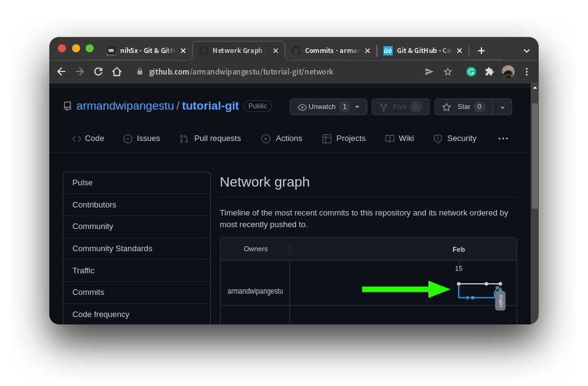Click the page vertical scrollbar

[x=534, y=156]
